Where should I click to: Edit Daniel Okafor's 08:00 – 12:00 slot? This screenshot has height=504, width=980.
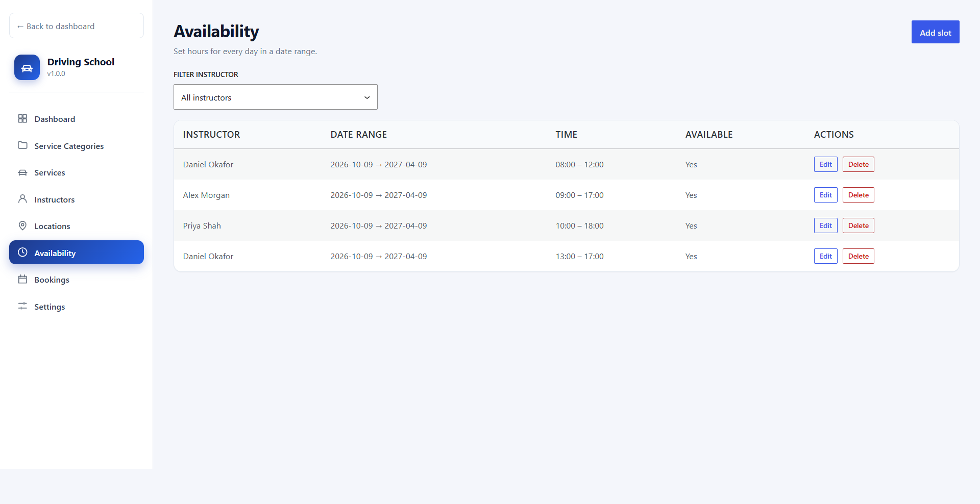pyautogui.click(x=826, y=164)
